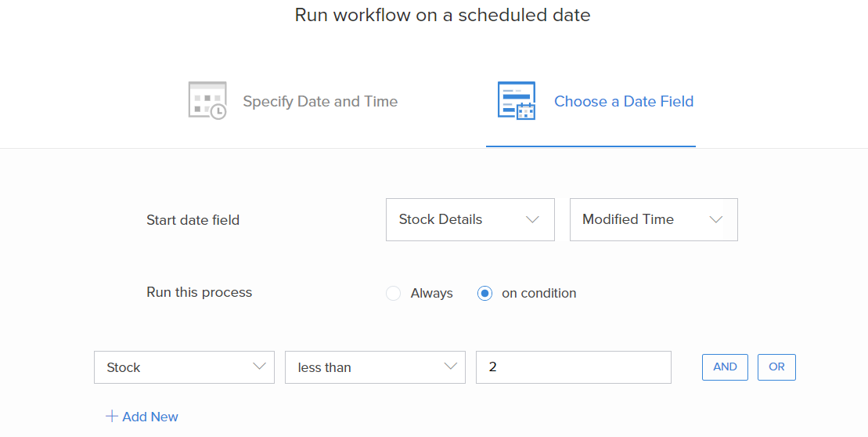
Task: Click the chevron arrow in Modified Time box
Action: tap(715, 220)
